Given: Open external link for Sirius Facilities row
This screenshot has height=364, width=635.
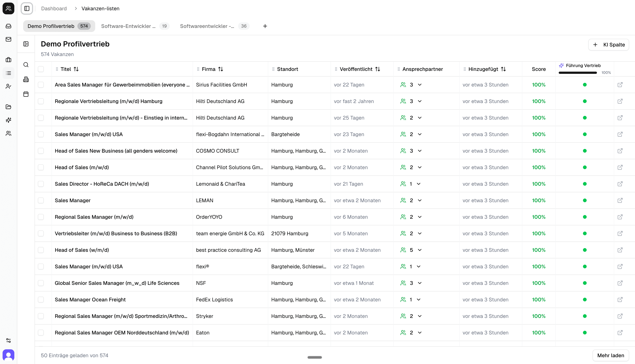Looking at the screenshot, I should coord(620,85).
